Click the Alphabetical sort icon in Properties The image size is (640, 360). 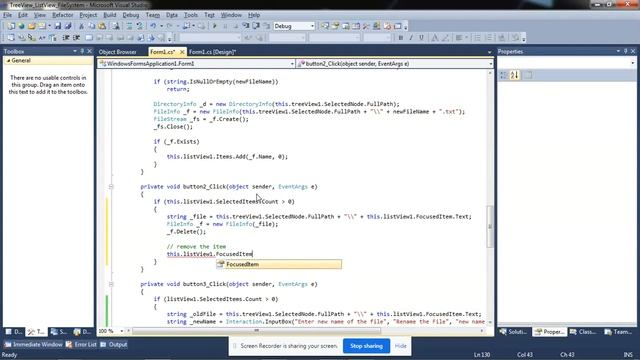pyautogui.click(x=515, y=75)
